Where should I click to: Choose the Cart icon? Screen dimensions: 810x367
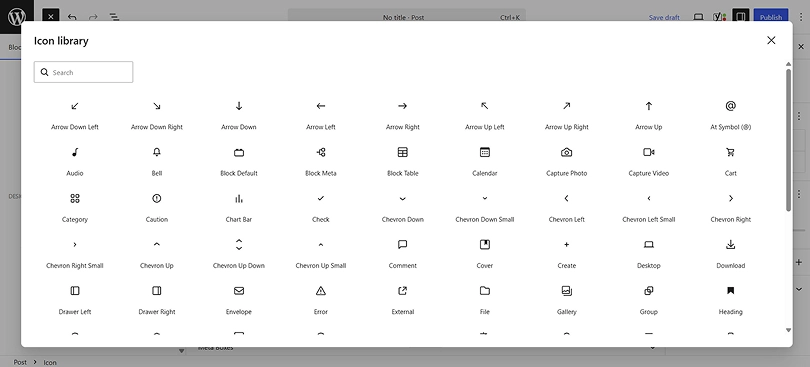pos(730,152)
